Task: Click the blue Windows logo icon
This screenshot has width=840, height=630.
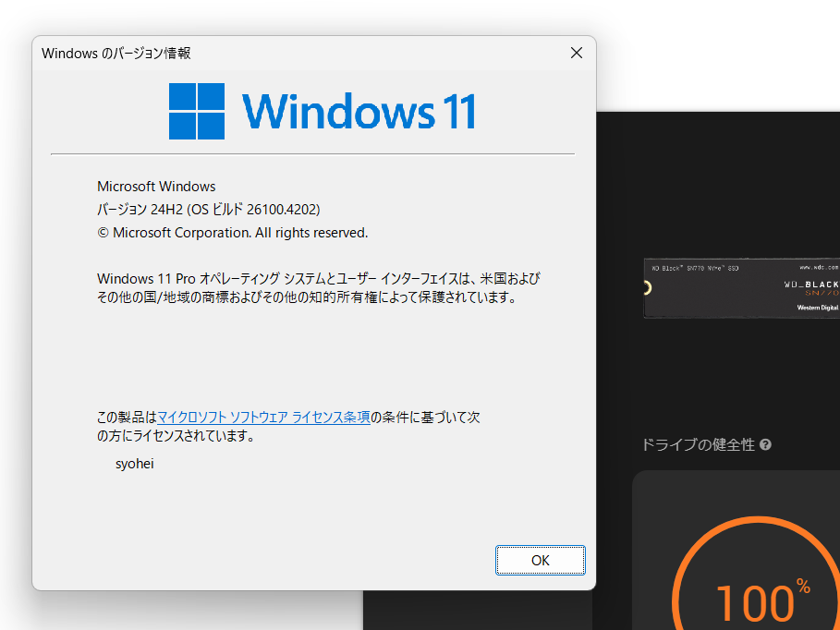Action: 197,112
